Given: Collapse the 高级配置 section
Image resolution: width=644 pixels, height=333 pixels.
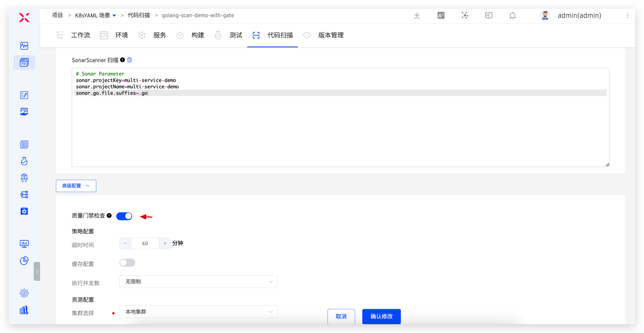Looking at the screenshot, I should pyautogui.click(x=76, y=186).
